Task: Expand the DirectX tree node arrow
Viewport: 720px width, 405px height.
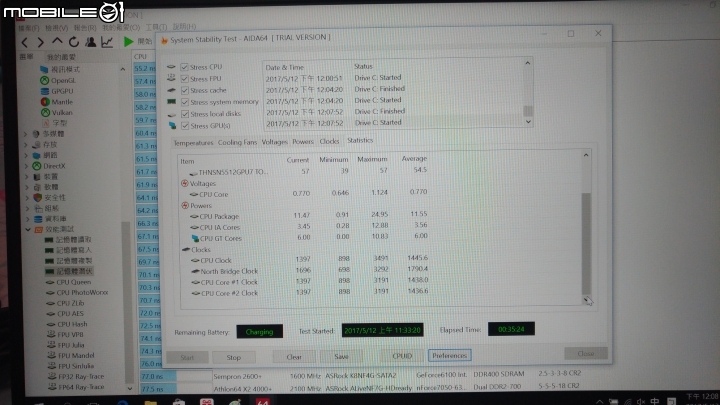Action: [26, 166]
